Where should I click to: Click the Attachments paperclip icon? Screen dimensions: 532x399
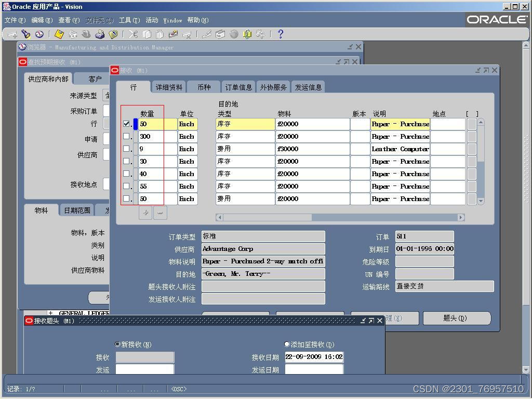point(247,34)
